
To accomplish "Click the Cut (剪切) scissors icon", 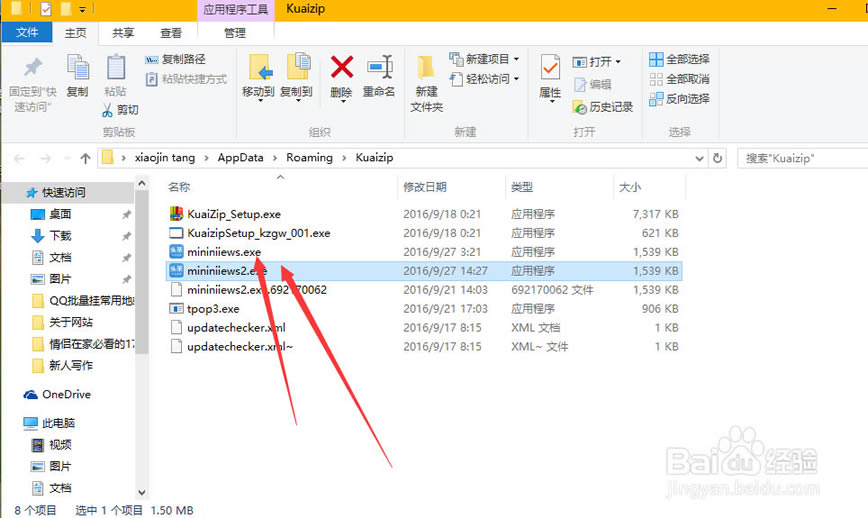I will (x=107, y=110).
